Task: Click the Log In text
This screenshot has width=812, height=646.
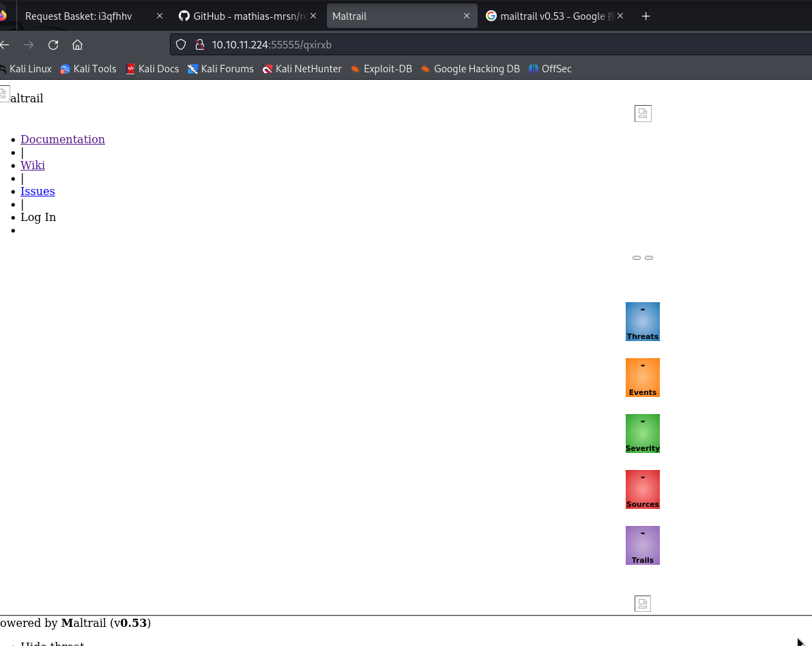Action: tap(38, 217)
